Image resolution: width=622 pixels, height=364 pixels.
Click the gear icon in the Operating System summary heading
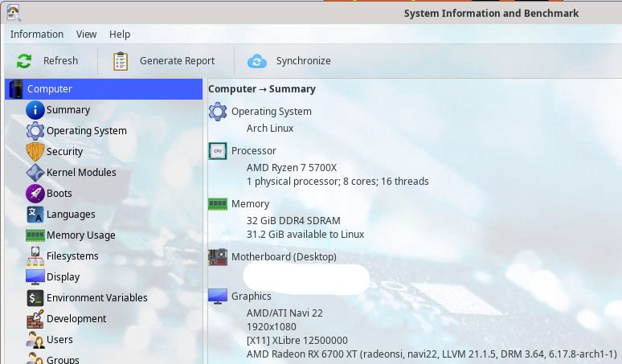[218, 112]
